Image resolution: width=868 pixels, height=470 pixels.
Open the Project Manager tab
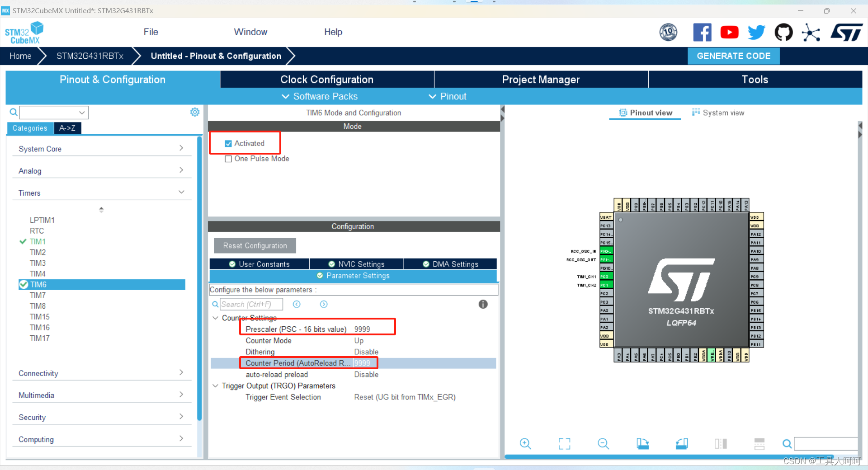tap(541, 80)
